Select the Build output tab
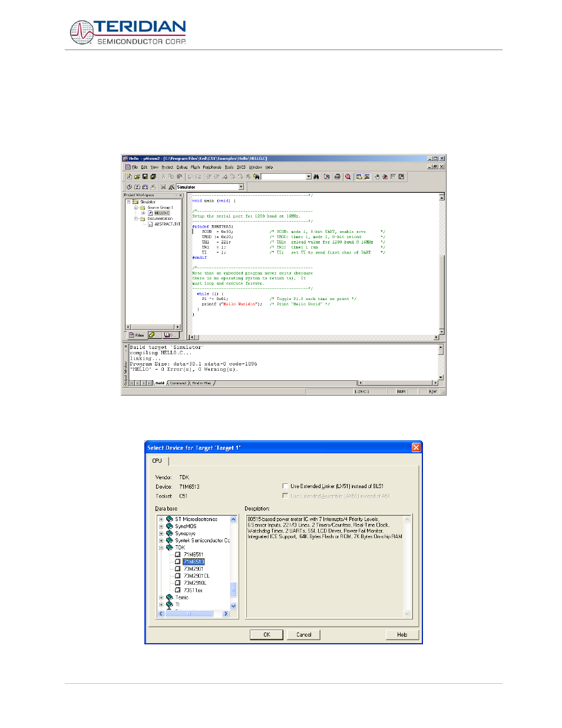The height and width of the screenshot is (728, 562). click(x=160, y=383)
